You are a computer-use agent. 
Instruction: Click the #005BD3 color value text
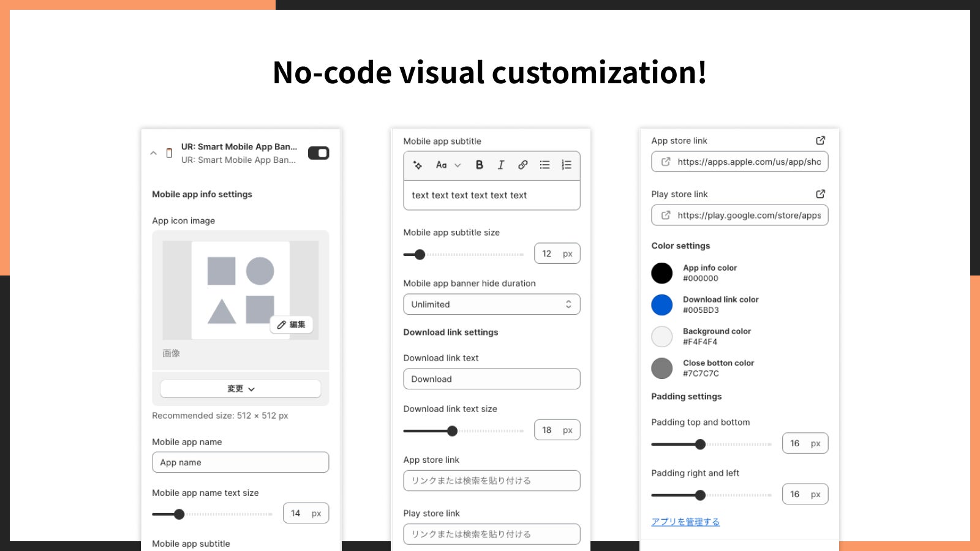click(701, 310)
